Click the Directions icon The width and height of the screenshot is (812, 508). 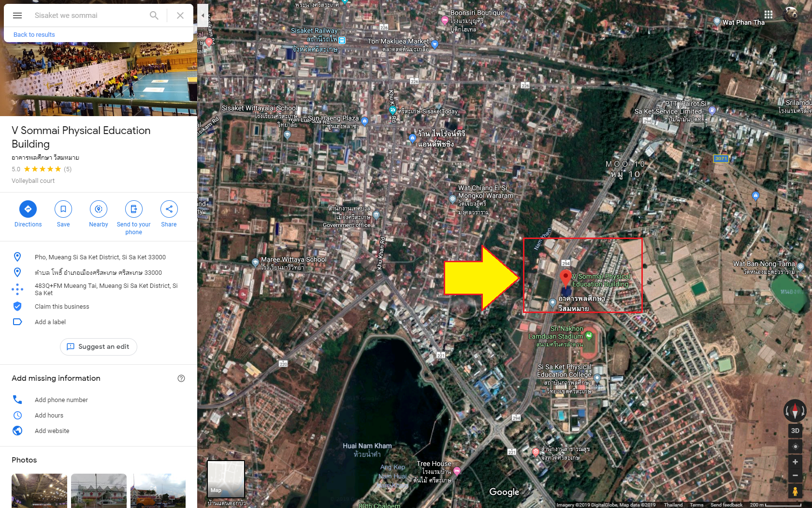pyautogui.click(x=28, y=209)
